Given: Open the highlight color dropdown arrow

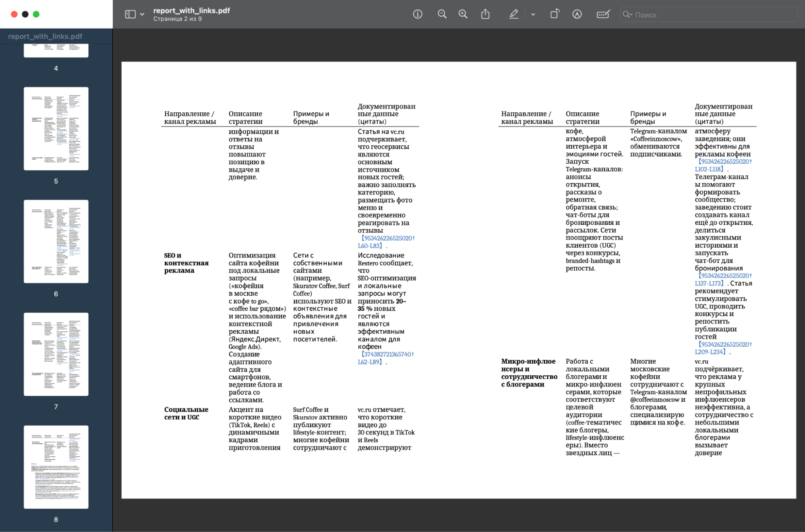Looking at the screenshot, I should tap(533, 14).
